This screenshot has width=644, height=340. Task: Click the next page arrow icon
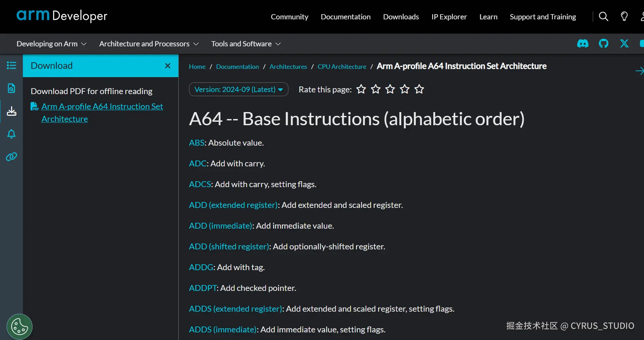click(639, 71)
